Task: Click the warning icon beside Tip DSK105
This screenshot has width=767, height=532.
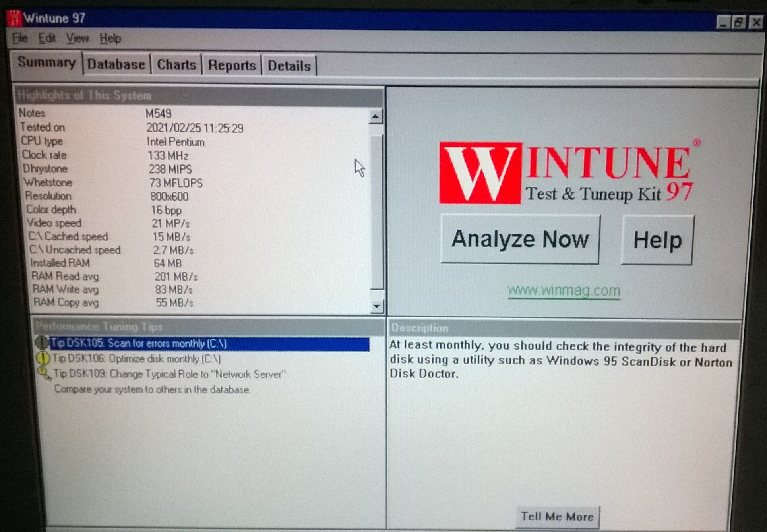Action: point(41,342)
